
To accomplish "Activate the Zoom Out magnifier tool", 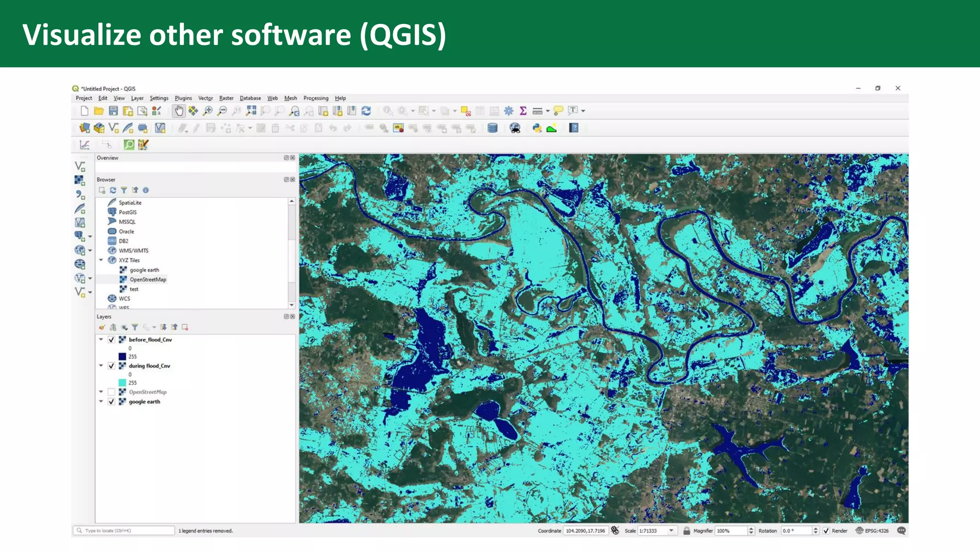I will (x=222, y=111).
